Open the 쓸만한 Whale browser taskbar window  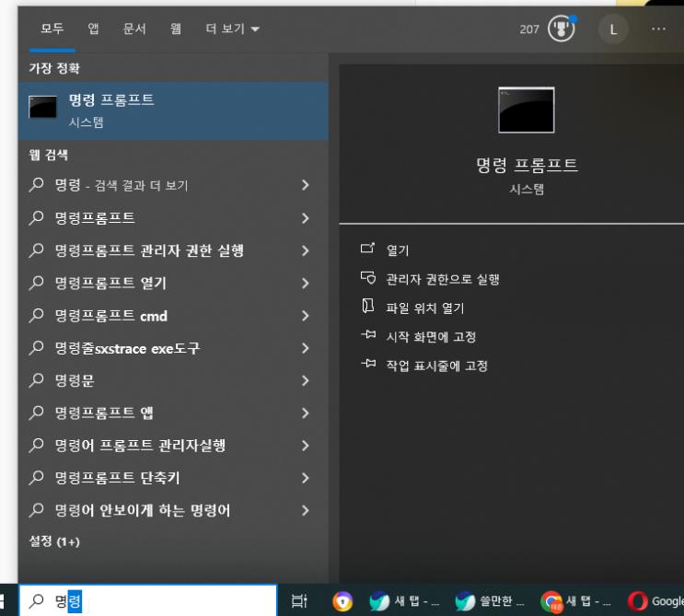[490, 601]
